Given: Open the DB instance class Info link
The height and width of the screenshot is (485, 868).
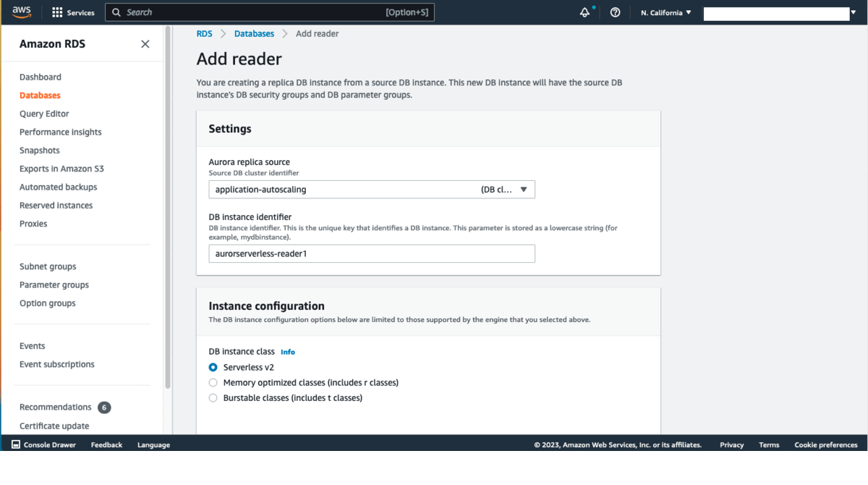Looking at the screenshot, I should point(288,352).
